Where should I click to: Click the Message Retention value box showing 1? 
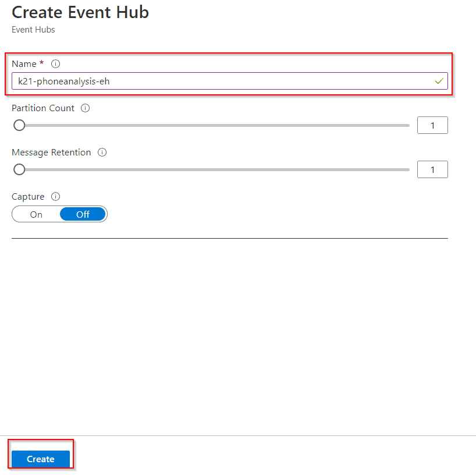432,169
